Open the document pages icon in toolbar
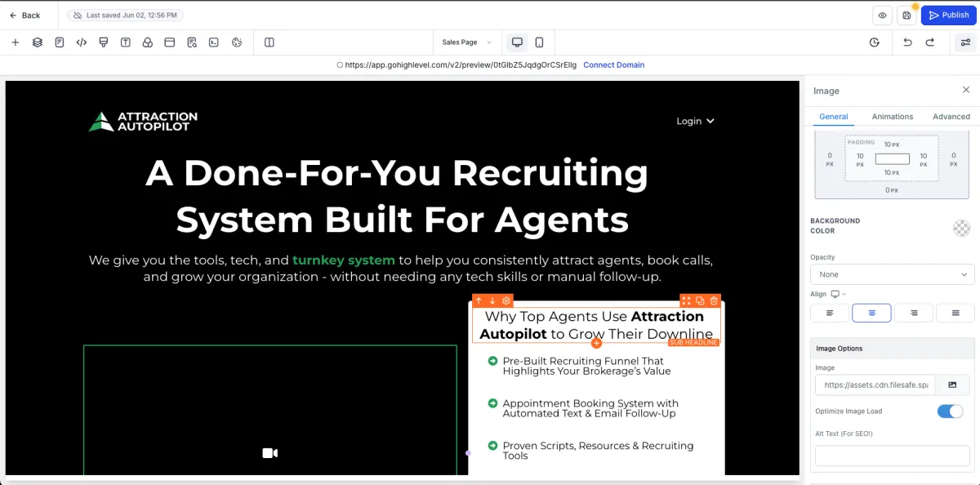The width and height of the screenshot is (980, 485). click(60, 42)
